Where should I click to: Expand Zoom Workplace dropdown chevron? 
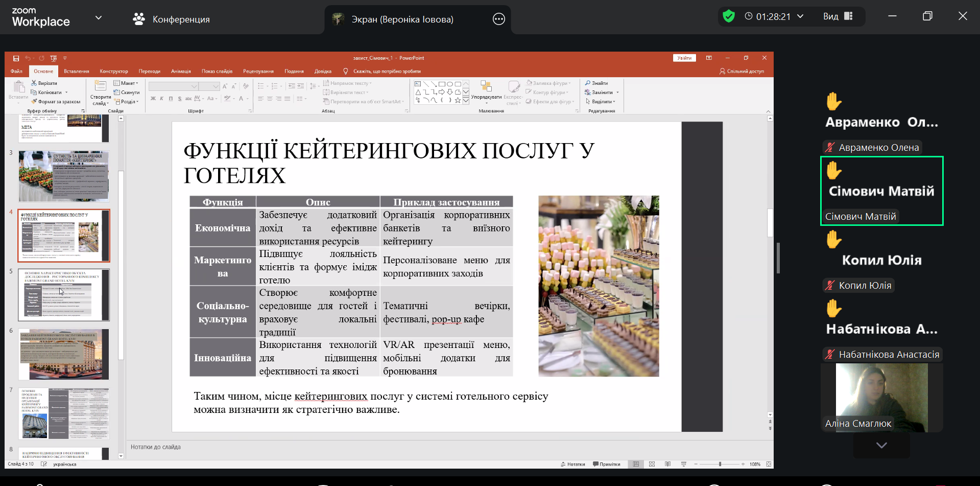(99, 18)
